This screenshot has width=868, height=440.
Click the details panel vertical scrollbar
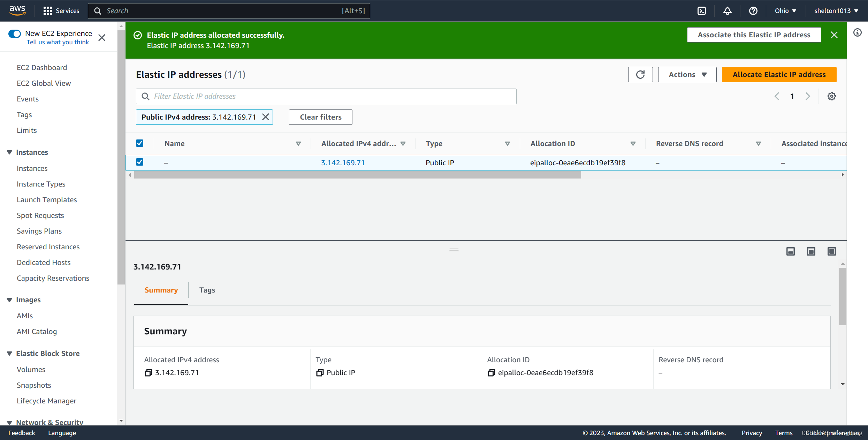coord(843,296)
